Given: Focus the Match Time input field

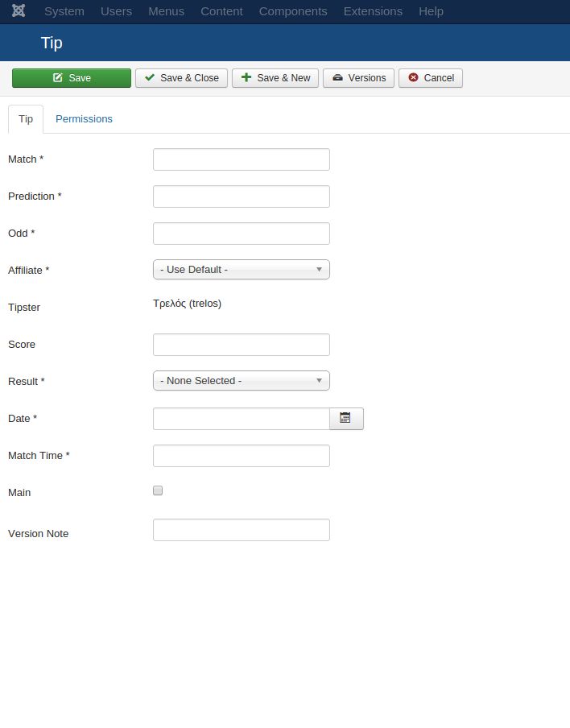Looking at the screenshot, I should (x=242, y=456).
